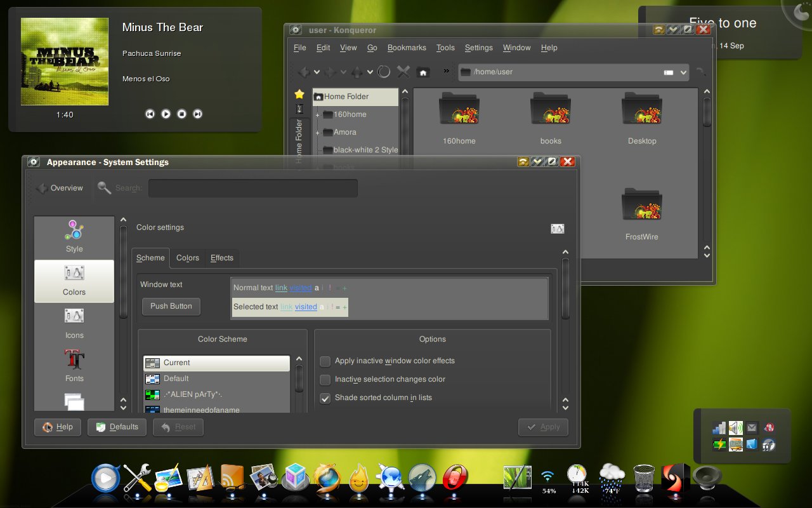Open back history dropdown arrow in Konqueror
The image size is (812, 508).
coord(317,72)
